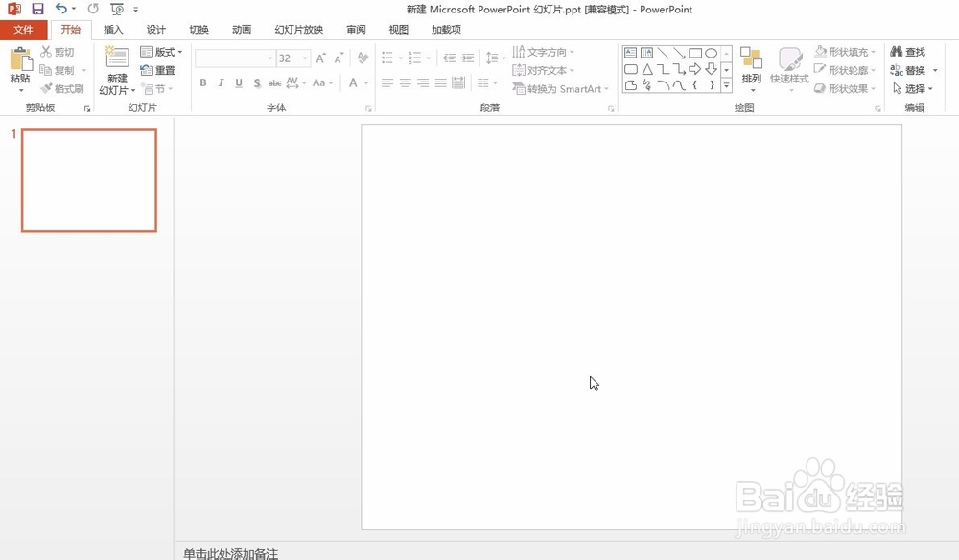The width and height of the screenshot is (959, 560).
Task: Switch to the Design (设计) tab
Action: click(156, 30)
